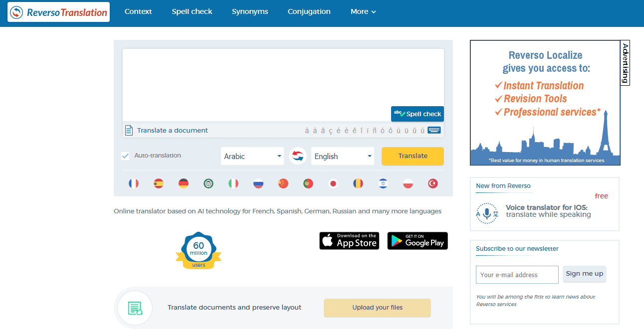Click the swap languages arrows icon
644x333 pixels.
coord(297,156)
